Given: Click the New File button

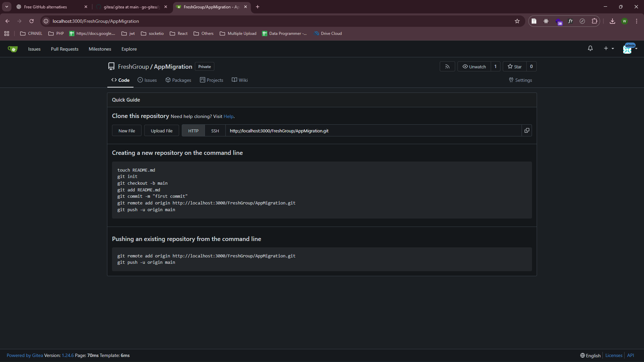Looking at the screenshot, I should point(126,131).
